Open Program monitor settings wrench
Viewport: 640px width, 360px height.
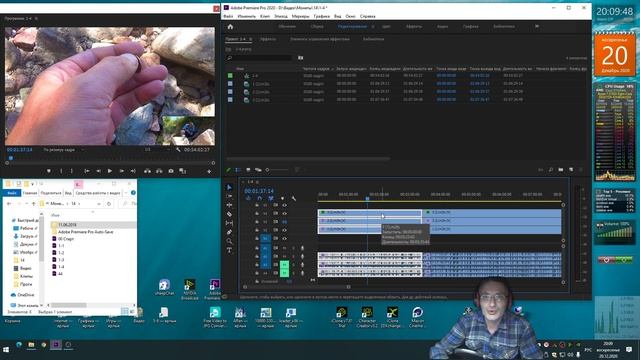tap(178, 150)
